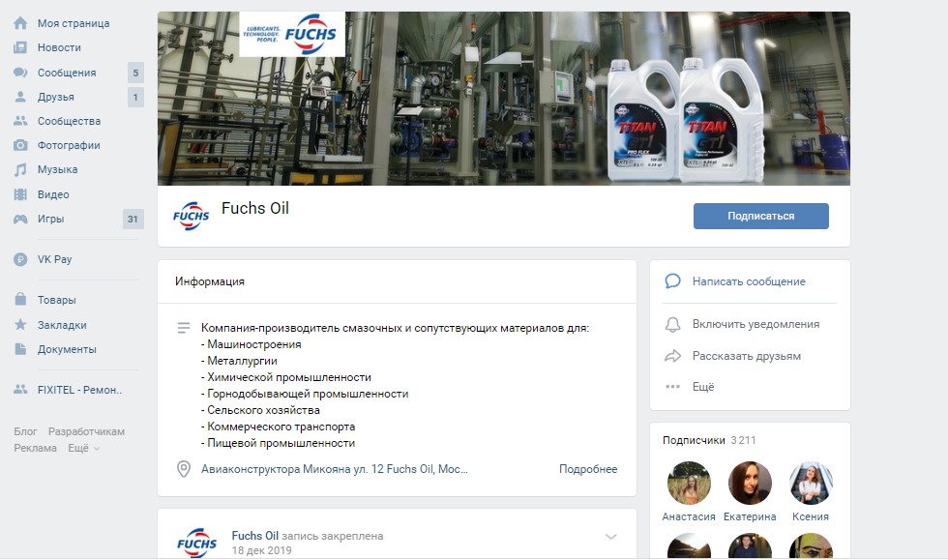Screen dimensions: 948x560
Task: Open Музыка in sidebar
Action: (57, 169)
